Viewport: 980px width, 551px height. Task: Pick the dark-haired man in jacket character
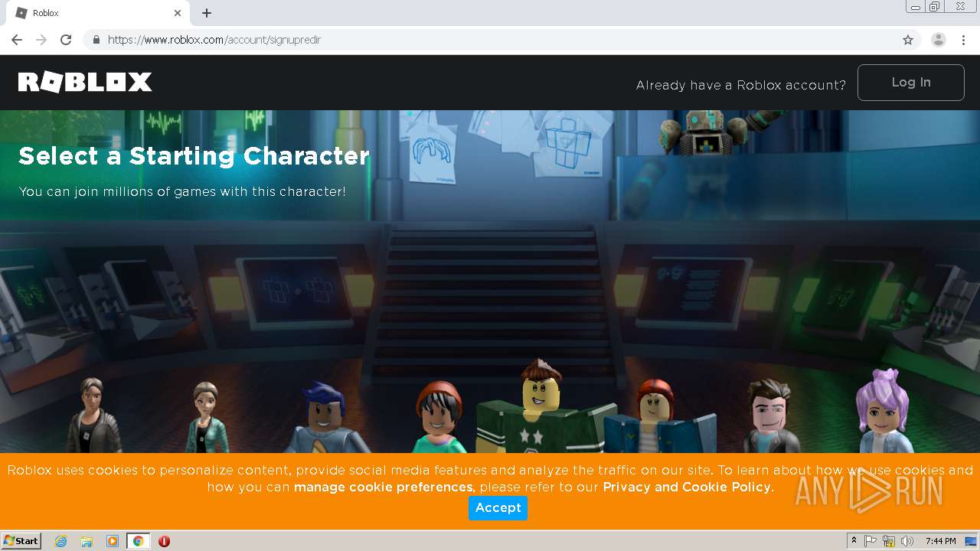(x=769, y=417)
